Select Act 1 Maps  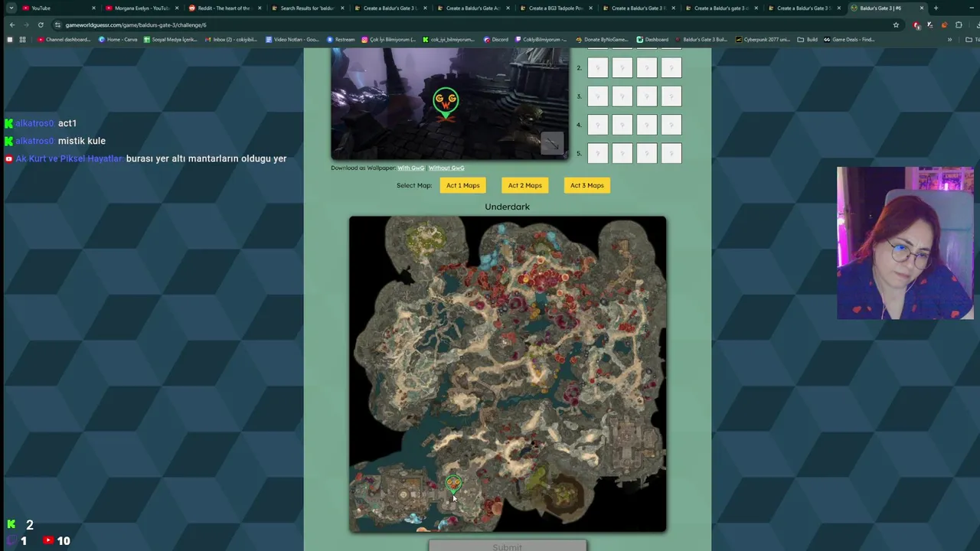tap(463, 185)
